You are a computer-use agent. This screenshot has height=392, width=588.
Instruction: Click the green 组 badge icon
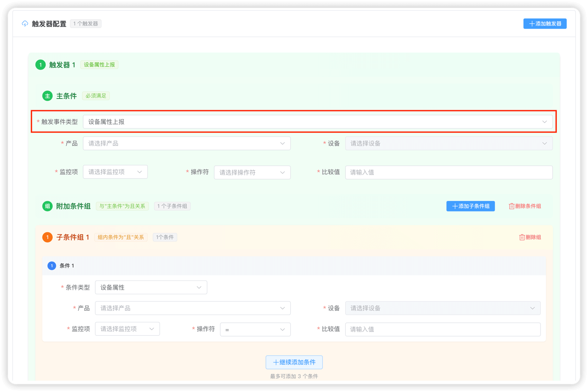click(47, 206)
